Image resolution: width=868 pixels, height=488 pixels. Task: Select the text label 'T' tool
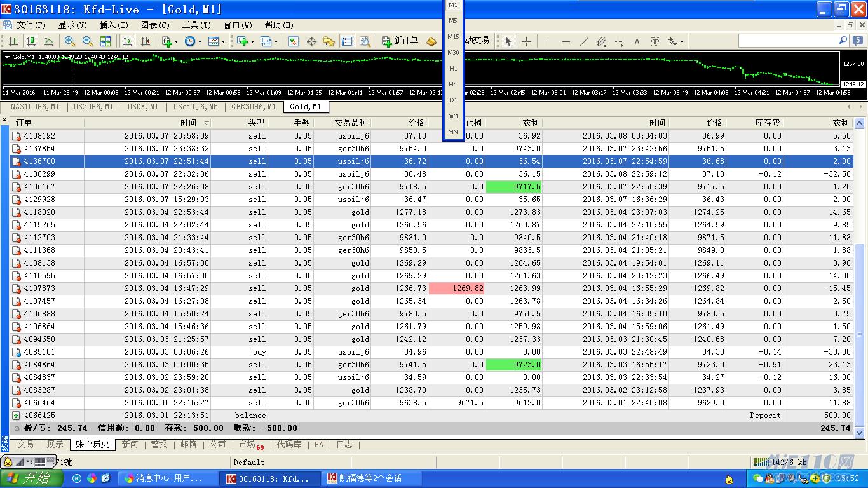654,41
